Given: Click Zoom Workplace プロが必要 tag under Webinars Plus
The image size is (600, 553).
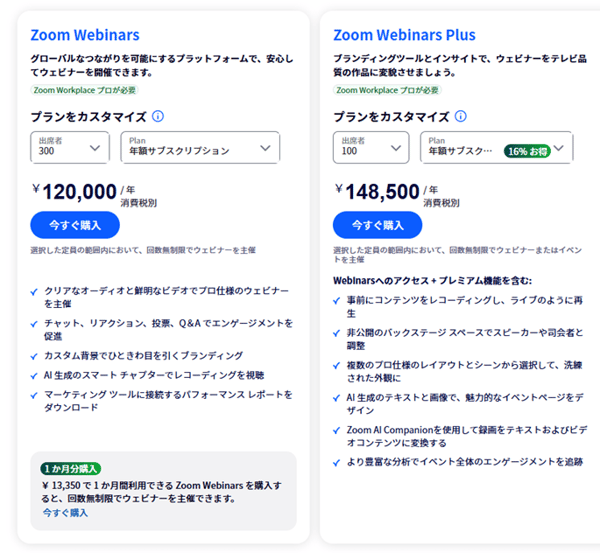Looking at the screenshot, I should pos(387,90).
